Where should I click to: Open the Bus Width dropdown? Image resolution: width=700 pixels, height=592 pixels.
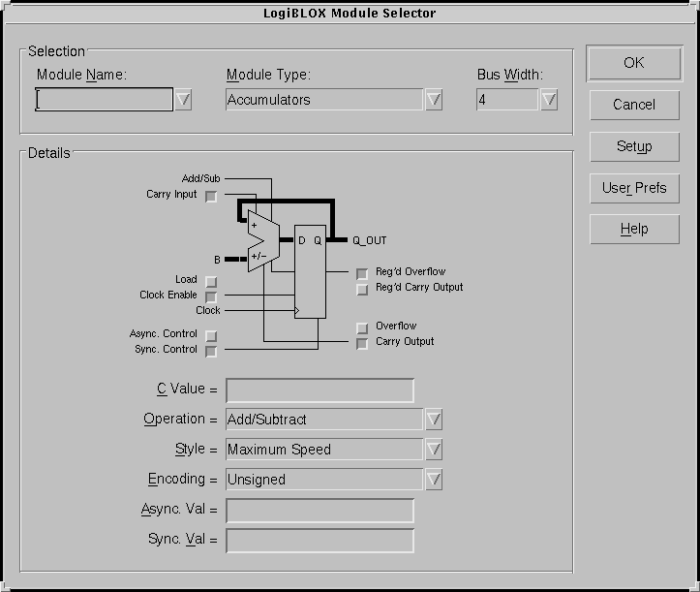tap(549, 100)
